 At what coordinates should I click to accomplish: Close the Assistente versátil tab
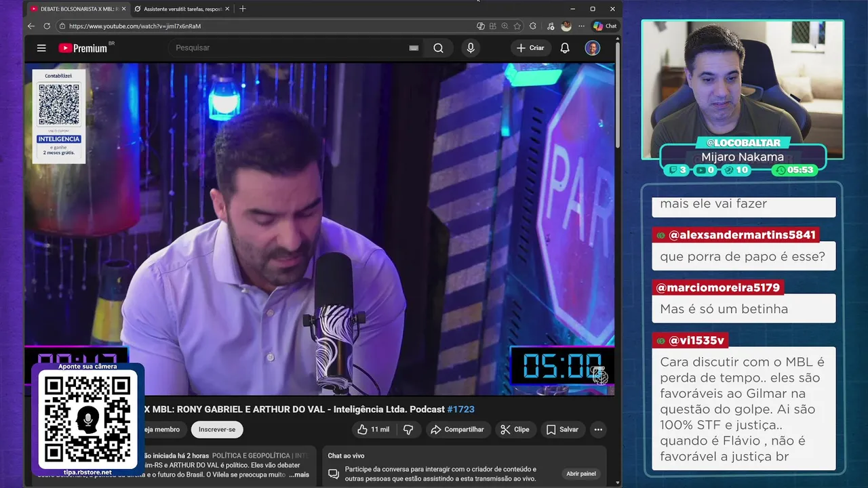coord(227,9)
